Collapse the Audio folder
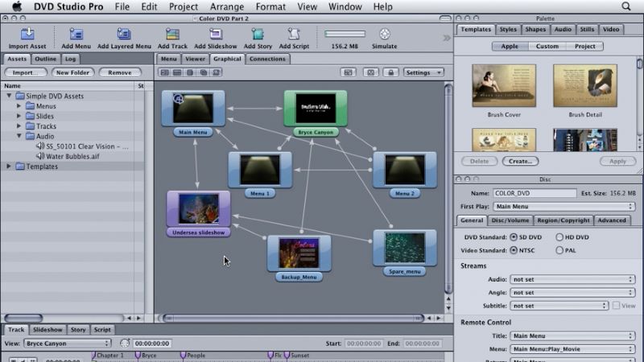Viewport: 644px width, 362px height. pyautogui.click(x=19, y=136)
